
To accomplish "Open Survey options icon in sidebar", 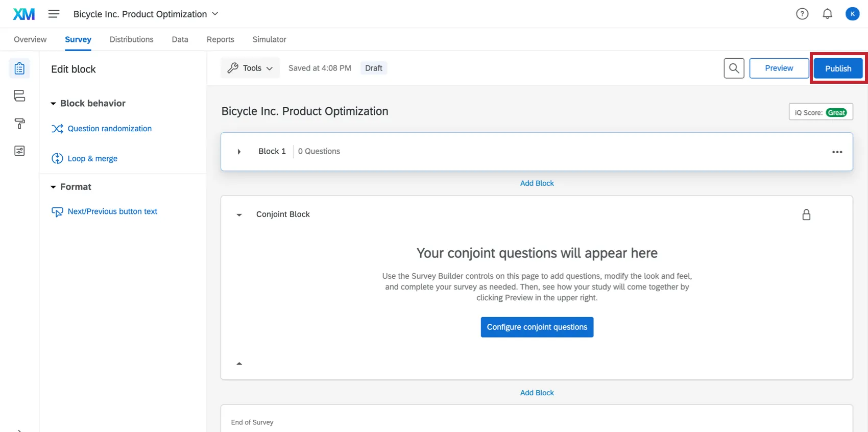I will coord(19,151).
